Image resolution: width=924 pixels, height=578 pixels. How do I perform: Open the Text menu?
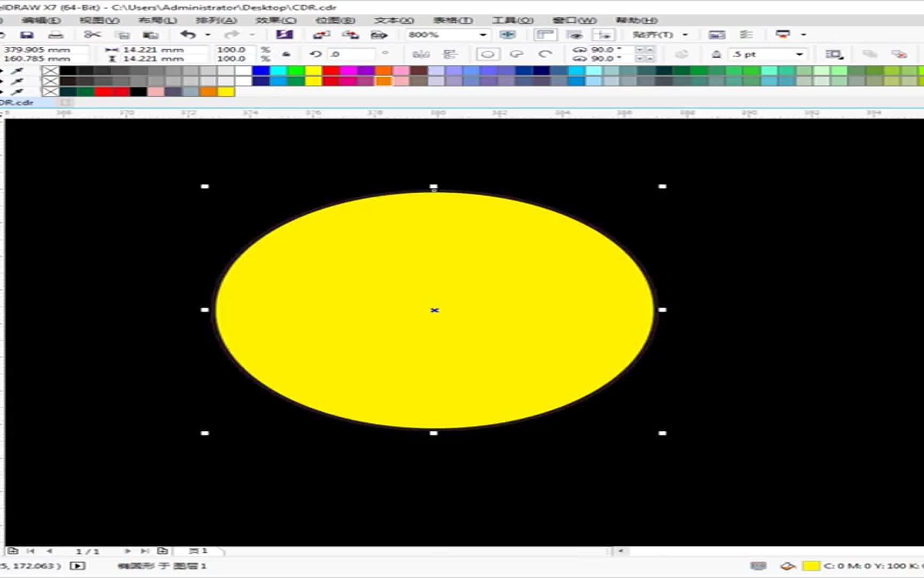click(x=394, y=20)
